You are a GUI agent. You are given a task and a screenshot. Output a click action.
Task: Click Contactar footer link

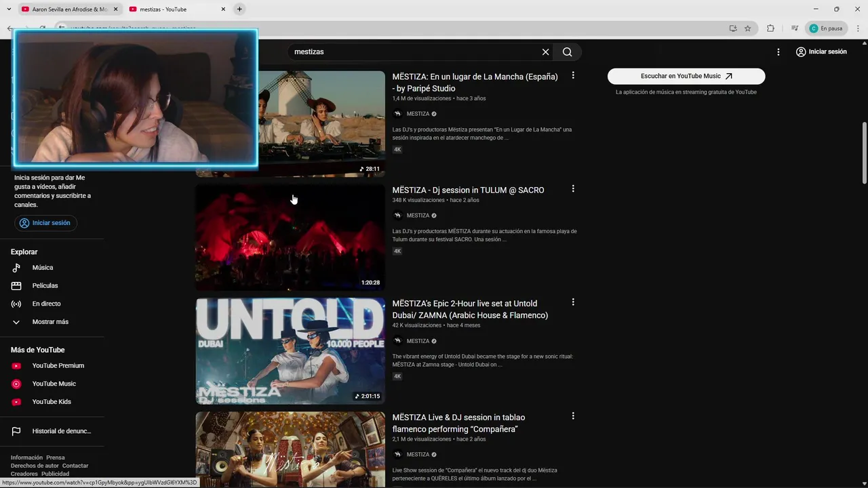(75, 466)
